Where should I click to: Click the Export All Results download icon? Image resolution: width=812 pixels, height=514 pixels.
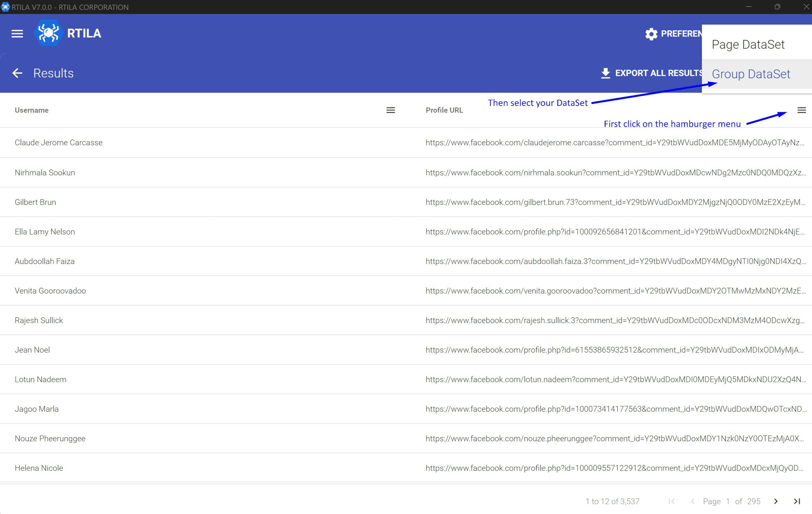click(x=605, y=73)
